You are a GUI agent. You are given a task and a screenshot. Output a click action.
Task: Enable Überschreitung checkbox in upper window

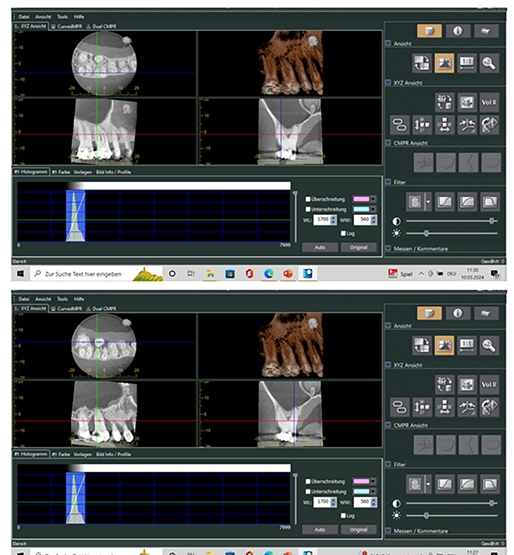(x=308, y=199)
